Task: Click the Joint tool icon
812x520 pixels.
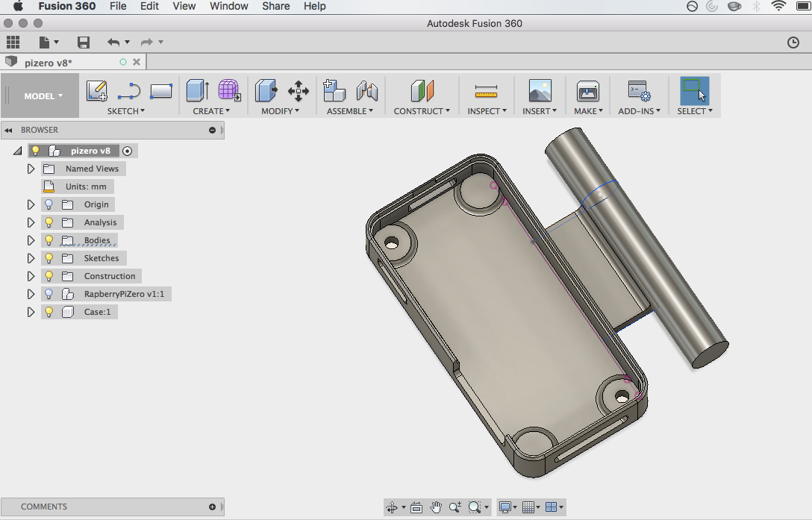Action: click(x=366, y=90)
